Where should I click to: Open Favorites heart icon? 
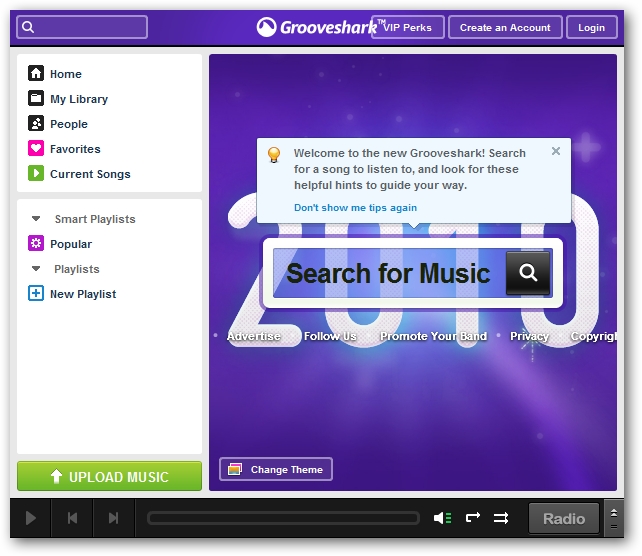pos(36,148)
